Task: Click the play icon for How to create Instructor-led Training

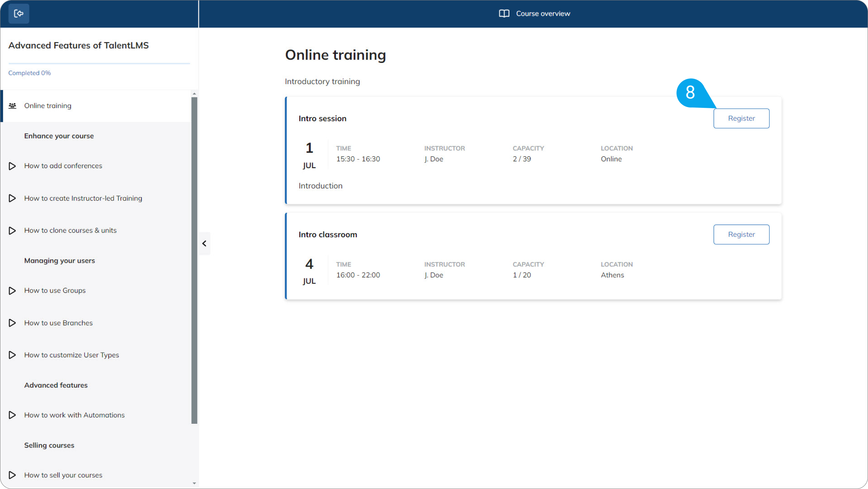Action: [12, 198]
